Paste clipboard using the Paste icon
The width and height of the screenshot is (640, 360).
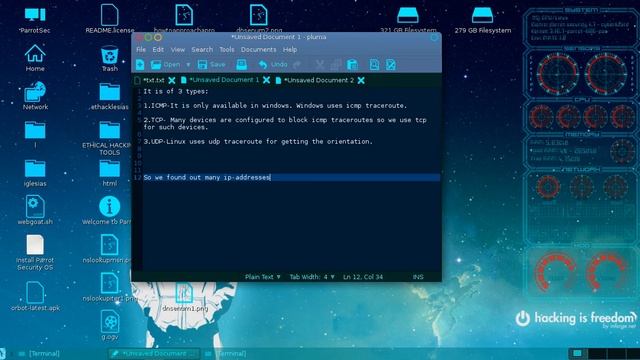[352, 64]
